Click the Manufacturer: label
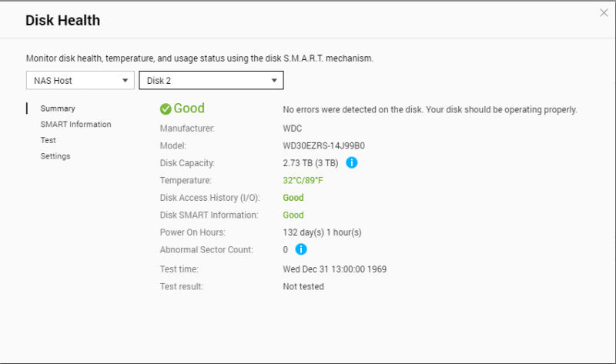 point(187,129)
